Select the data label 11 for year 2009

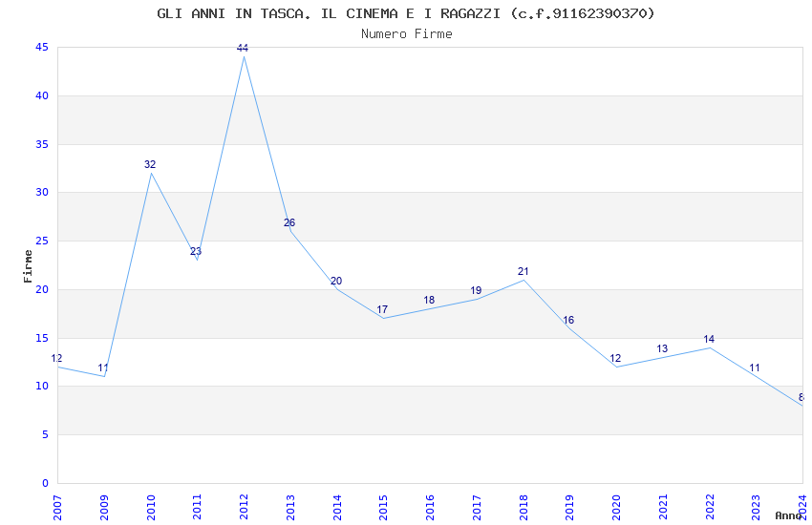pyautogui.click(x=103, y=368)
